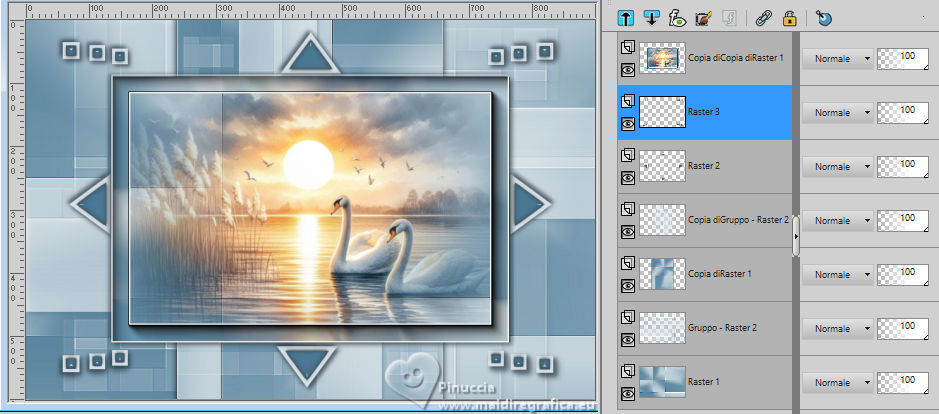The height and width of the screenshot is (414, 939).
Task: Toggle the layer link chain icon
Action: coord(764,18)
